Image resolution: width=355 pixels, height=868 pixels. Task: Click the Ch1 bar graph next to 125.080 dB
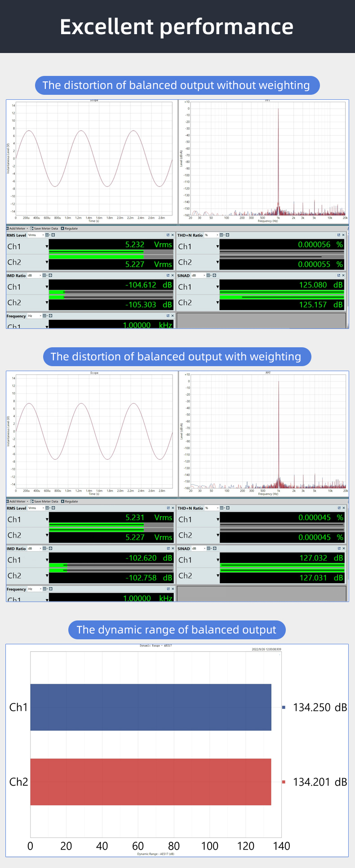point(282,292)
